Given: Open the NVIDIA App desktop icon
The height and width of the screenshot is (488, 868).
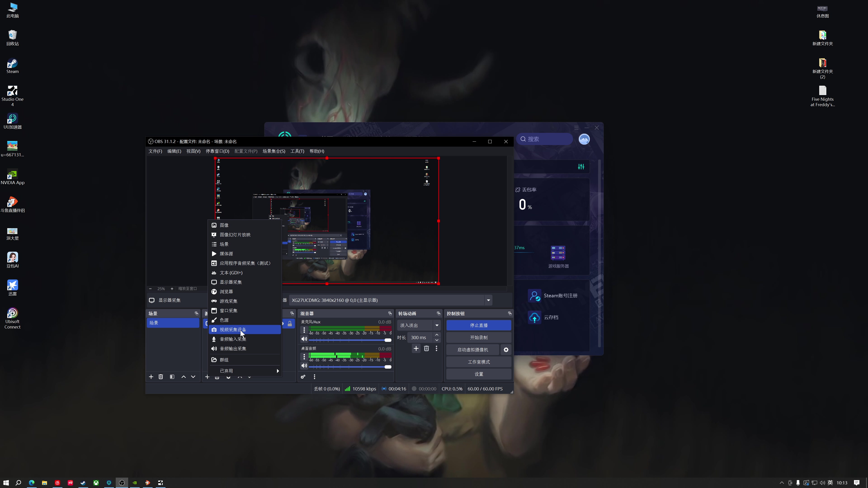Looking at the screenshot, I should pos(12,177).
